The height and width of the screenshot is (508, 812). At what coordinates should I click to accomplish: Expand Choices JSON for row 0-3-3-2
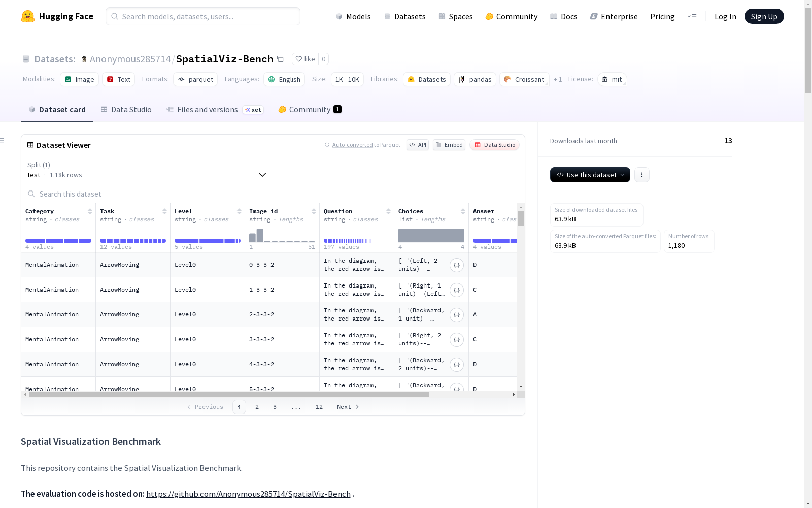pos(457,265)
